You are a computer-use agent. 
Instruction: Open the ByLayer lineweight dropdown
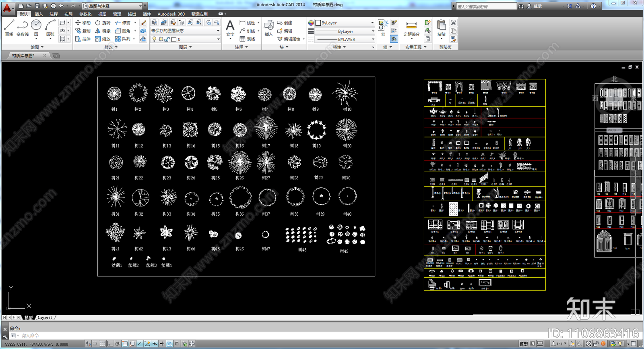pyautogui.click(x=345, y=31)
